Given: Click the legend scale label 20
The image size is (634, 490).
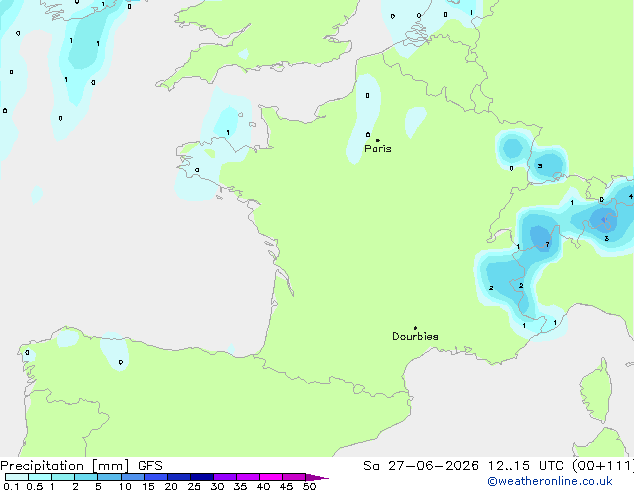Looking at the screenshot, I should (x=171, y=486).
